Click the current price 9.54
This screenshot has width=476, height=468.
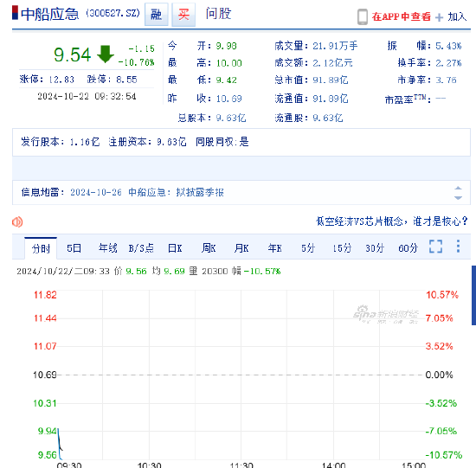point(72,55)
